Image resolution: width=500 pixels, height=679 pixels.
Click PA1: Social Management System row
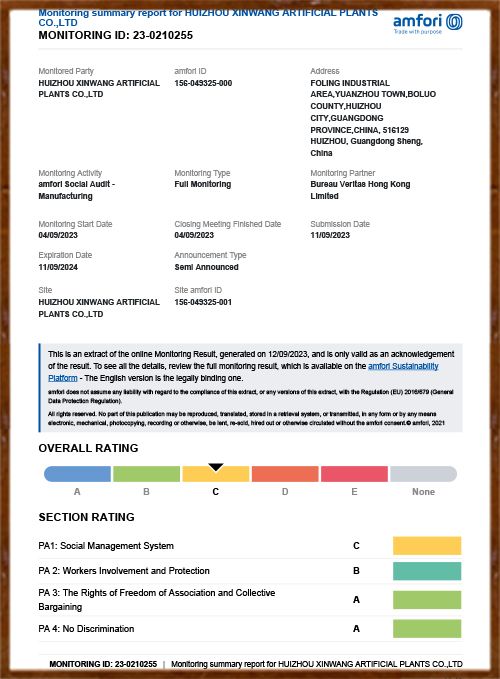pos(250,546)
